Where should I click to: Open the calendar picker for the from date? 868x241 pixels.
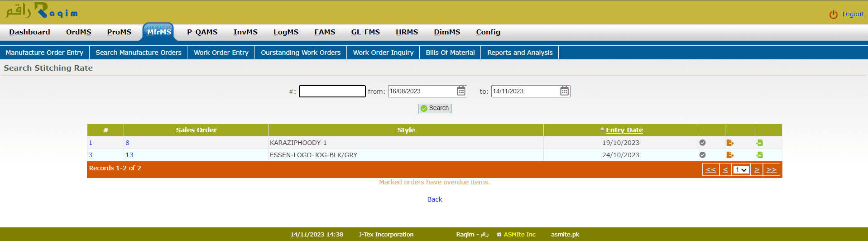(461, 91)
